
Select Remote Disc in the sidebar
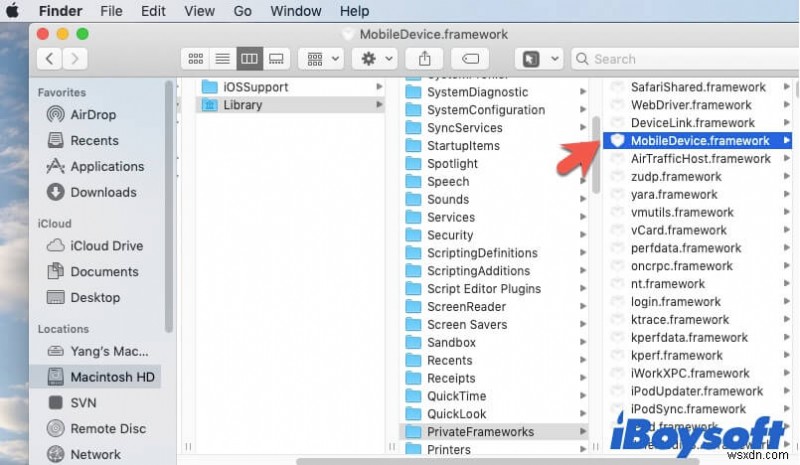pyautogui.click(x=108, y=429)
